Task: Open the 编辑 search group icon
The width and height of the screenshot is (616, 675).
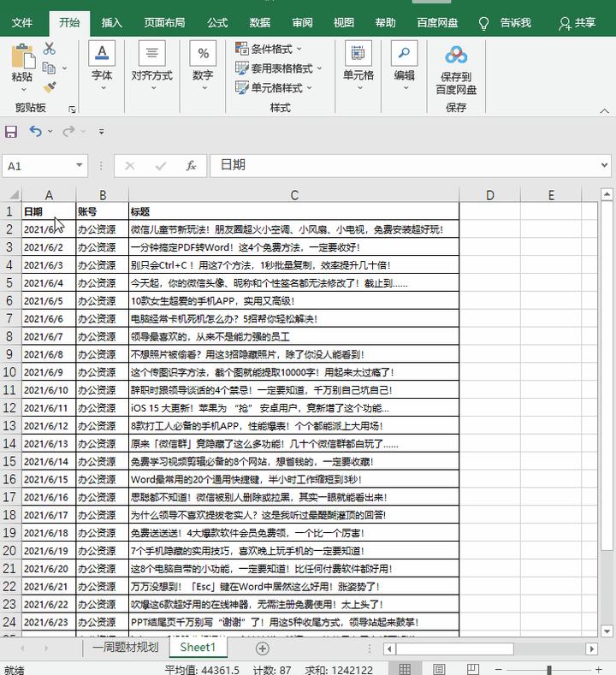Action: (x=404, y=56)
